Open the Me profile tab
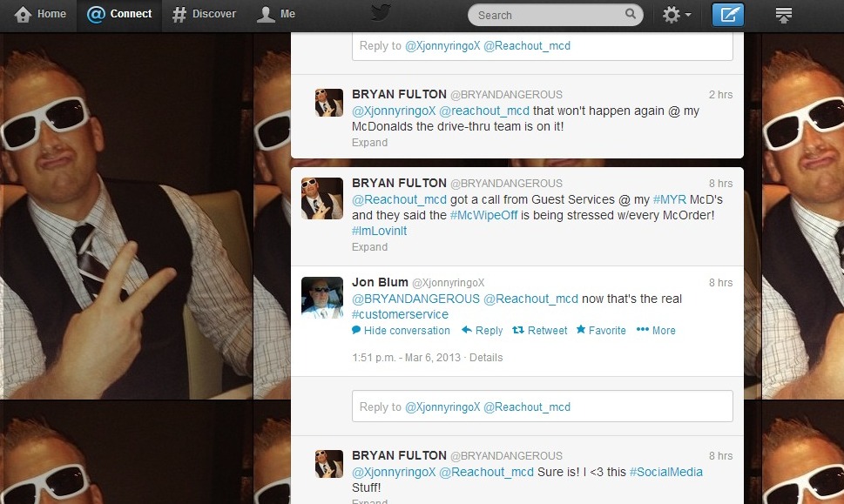The height and width of the screenshot is (504, 844). (275, 14)
